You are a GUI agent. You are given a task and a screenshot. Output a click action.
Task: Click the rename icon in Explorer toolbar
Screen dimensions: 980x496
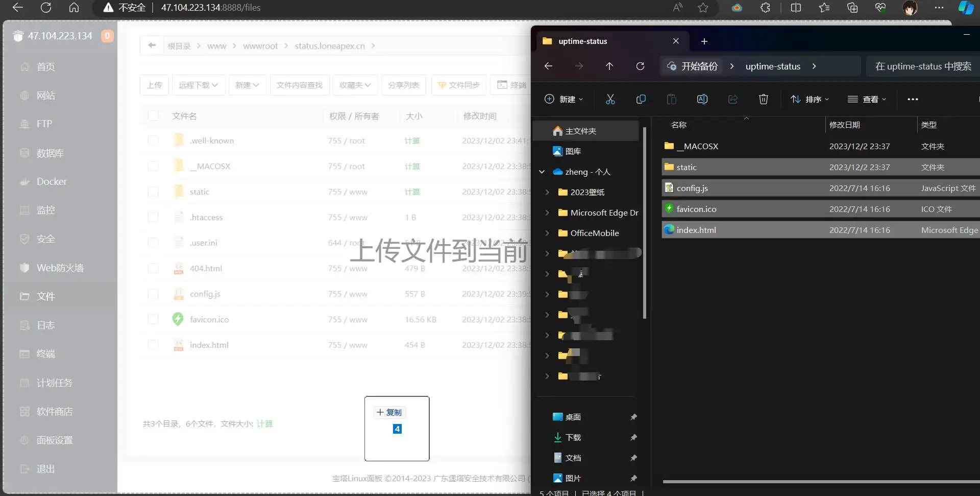pos(702,99)
